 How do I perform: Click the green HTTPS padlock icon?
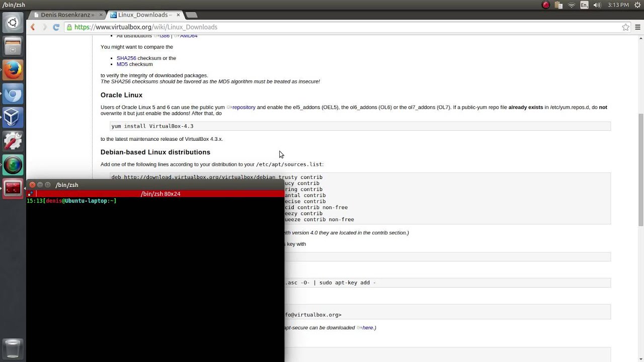click(69, 27)
